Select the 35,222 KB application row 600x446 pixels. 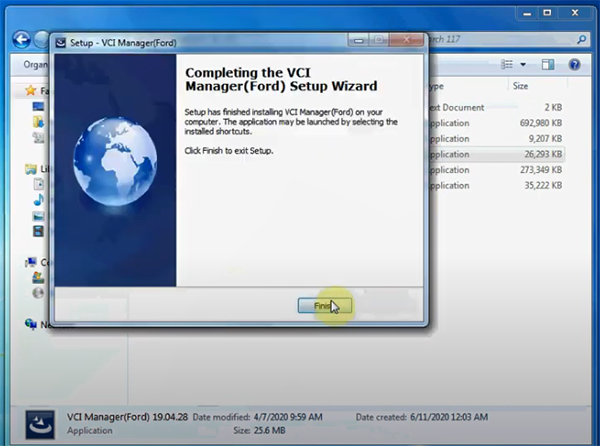[496, 186]
